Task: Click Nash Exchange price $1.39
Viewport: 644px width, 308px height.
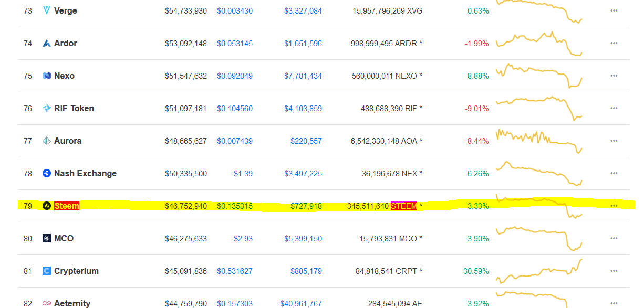Action: [243, 173]
